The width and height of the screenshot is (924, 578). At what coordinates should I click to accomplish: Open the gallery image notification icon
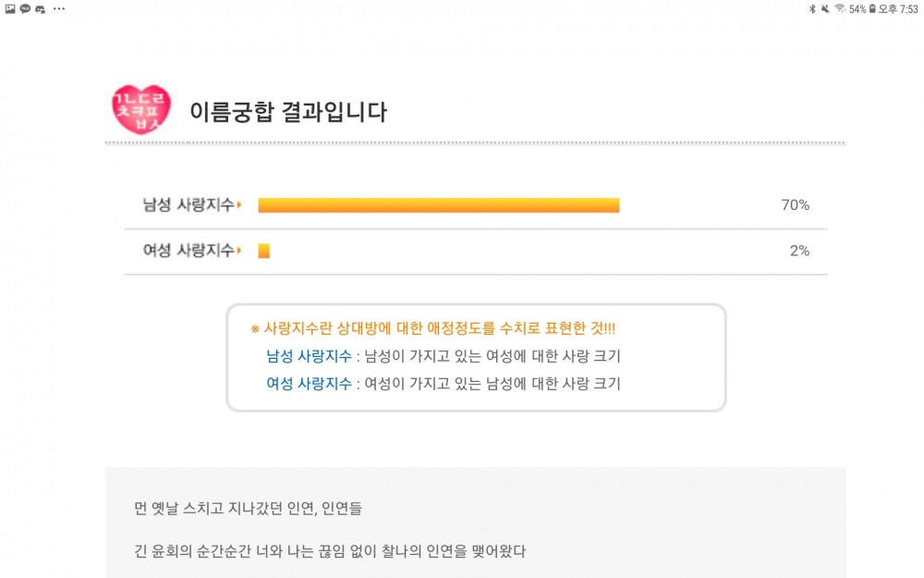click(x=10, y=9)
